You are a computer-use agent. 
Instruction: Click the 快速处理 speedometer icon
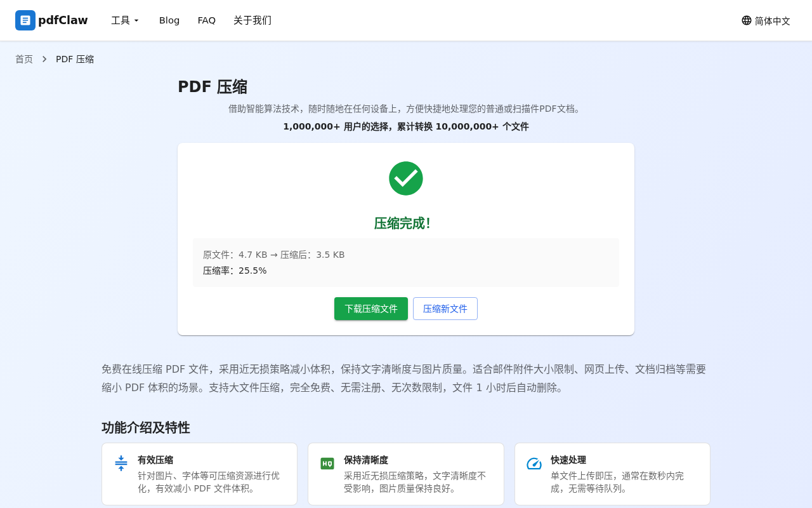[534, 464]
